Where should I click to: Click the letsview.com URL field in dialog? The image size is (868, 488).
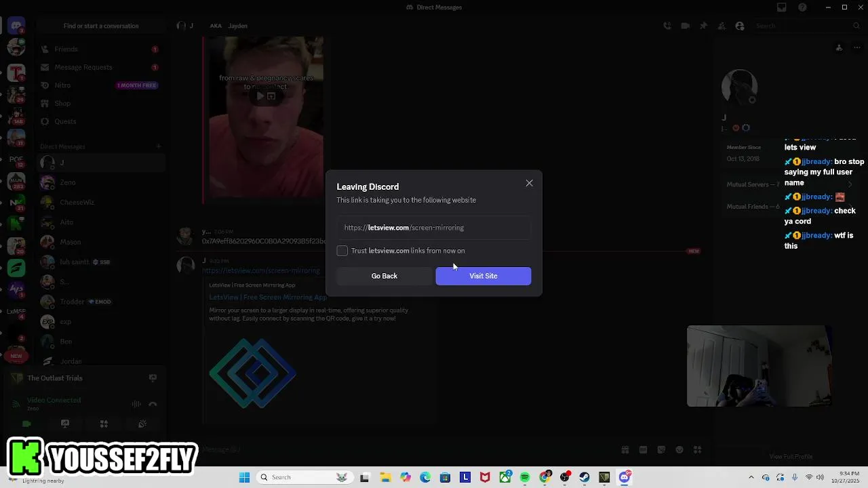click(x=434, y=228)
